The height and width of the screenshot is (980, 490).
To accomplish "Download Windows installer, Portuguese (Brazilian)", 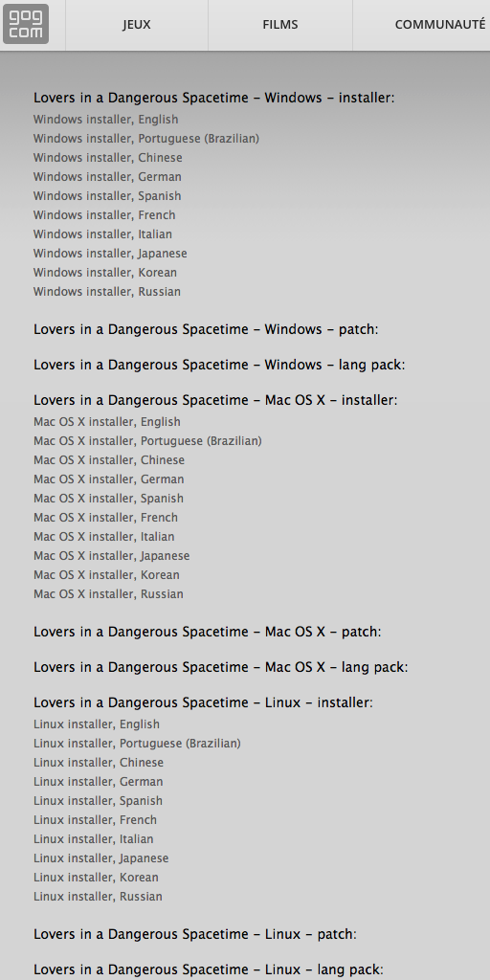I will click(x=146, y=139).
